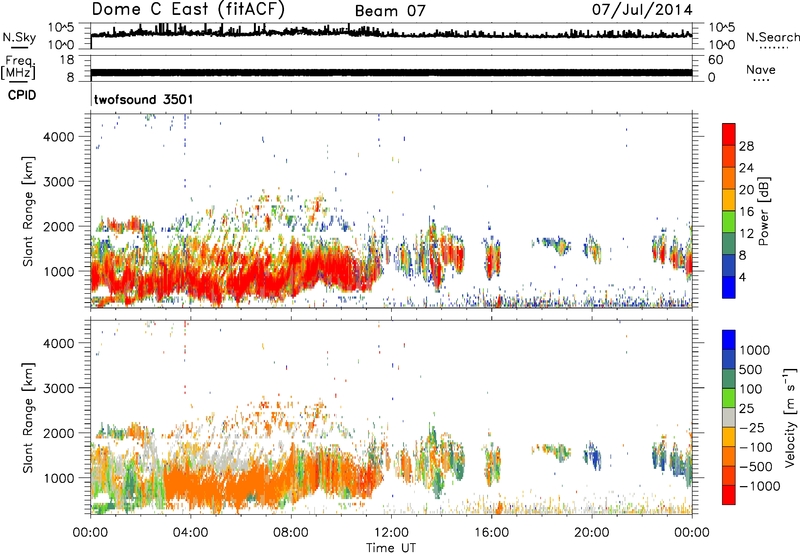Image resolution: width=800 pixels, height=554 pixels.
Task: Select the red top segment of Power colorbar
Action: 729,134
